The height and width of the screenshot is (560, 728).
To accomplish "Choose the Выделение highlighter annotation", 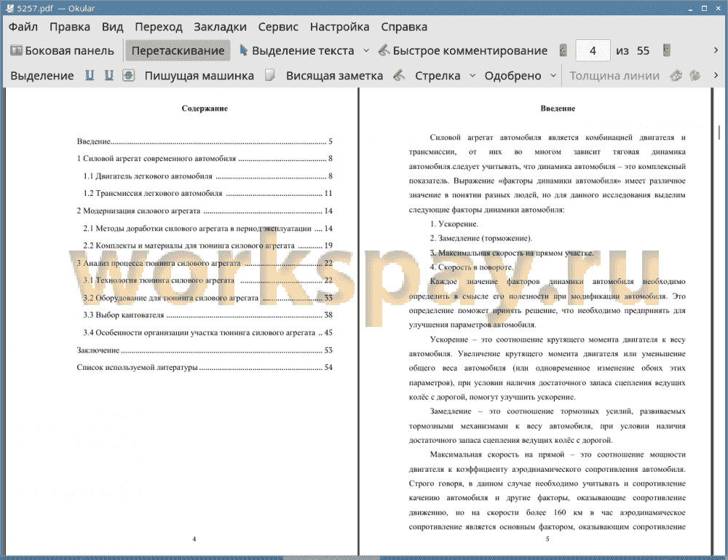I will 41,76.
